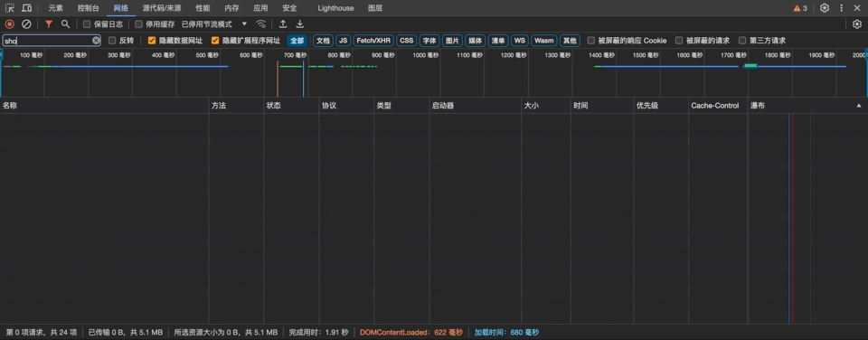The height and width of the screenshot is (340, 868).
Task: Click the green highlighted bar in timeline overview
Action: [750, 66]
